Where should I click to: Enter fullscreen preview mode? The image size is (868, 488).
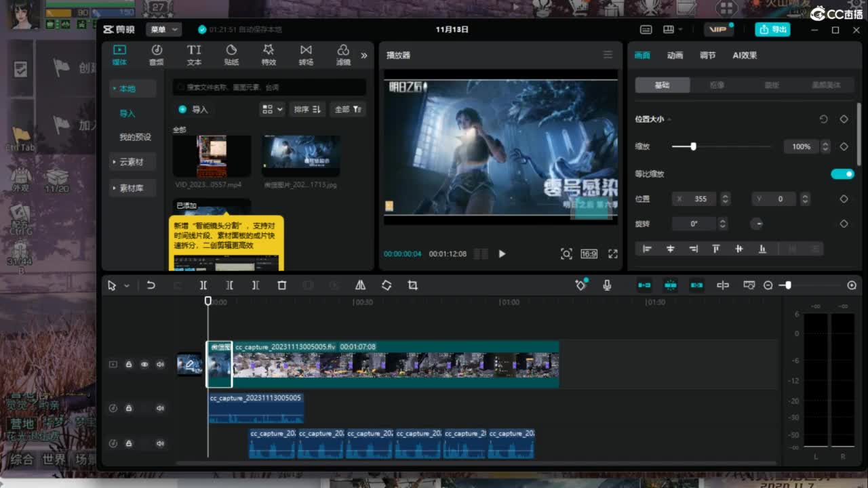(613, 253)
